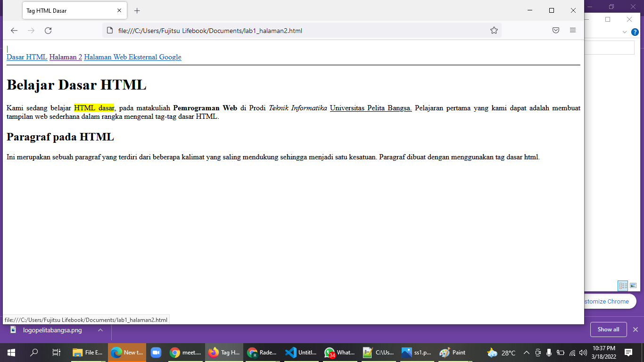This screenshot has width=644, height=362.
Task: Close the Tag HTML Dasar tab
Action: (x=119, y=10)
